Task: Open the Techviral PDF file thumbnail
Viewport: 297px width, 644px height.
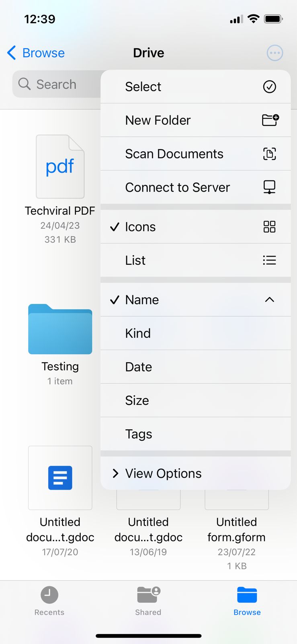Action: 60,167
